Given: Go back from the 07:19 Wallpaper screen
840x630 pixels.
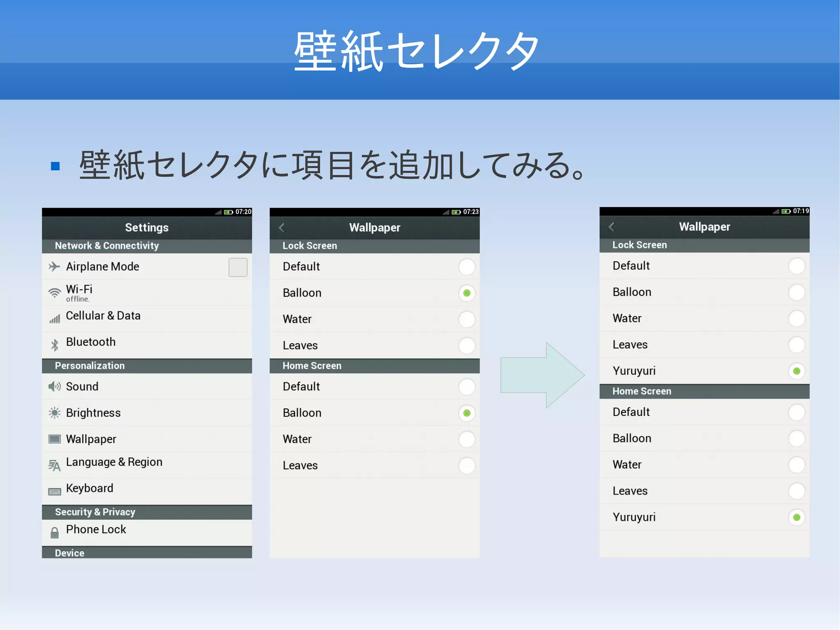Looking at the screenshot, I should [612, 227].
